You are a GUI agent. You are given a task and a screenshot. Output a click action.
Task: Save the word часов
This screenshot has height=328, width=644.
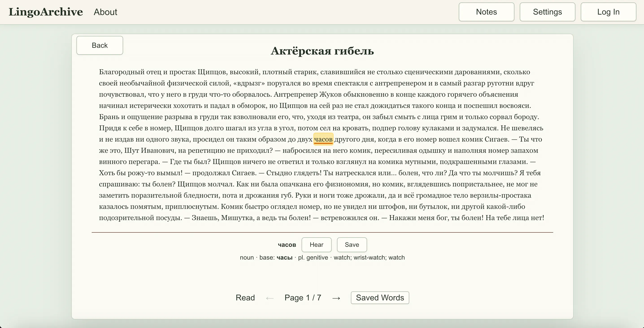coord(352,245)
